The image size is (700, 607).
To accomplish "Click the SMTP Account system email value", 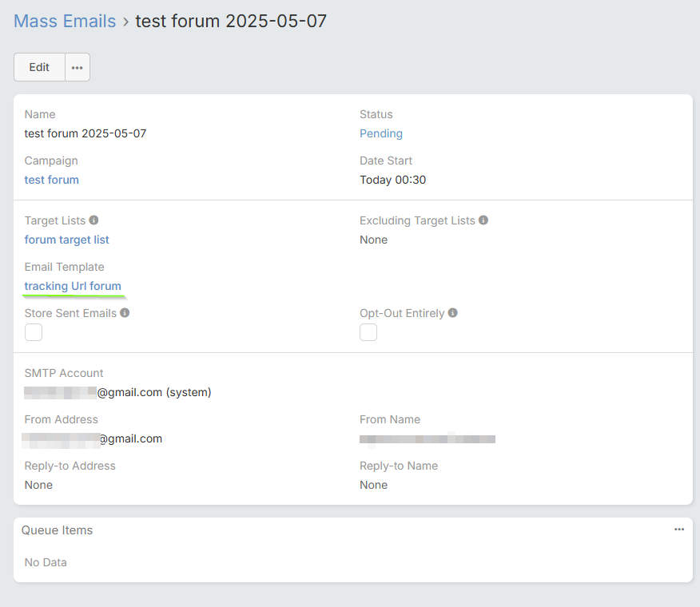I will coord(117,392).
